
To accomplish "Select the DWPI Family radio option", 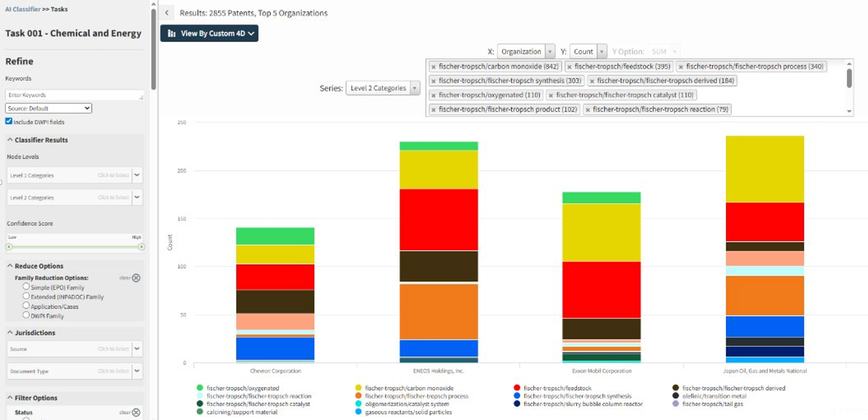I will click(x=26, y=315).
